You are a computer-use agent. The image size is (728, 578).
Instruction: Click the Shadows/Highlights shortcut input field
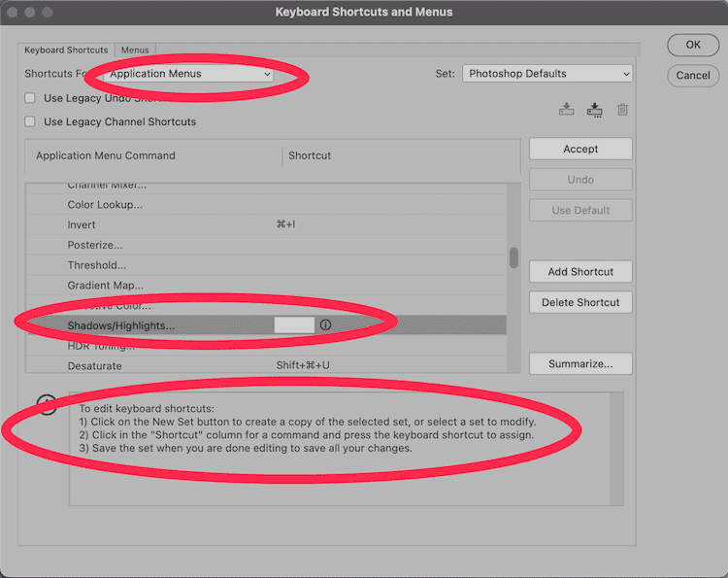coord(294,325)
